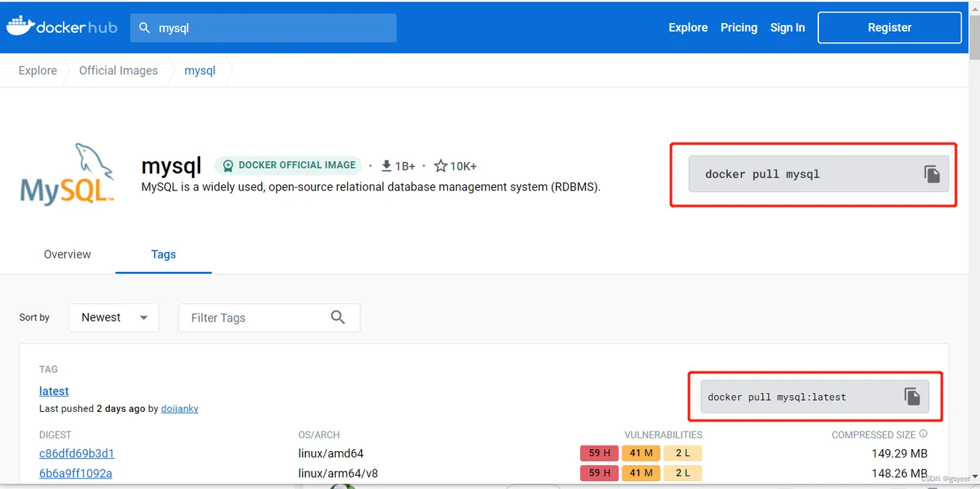This screenshot has height=489, width=980.
Task: Open the Sort by Newest dropdown
Action: click(114, 317)
